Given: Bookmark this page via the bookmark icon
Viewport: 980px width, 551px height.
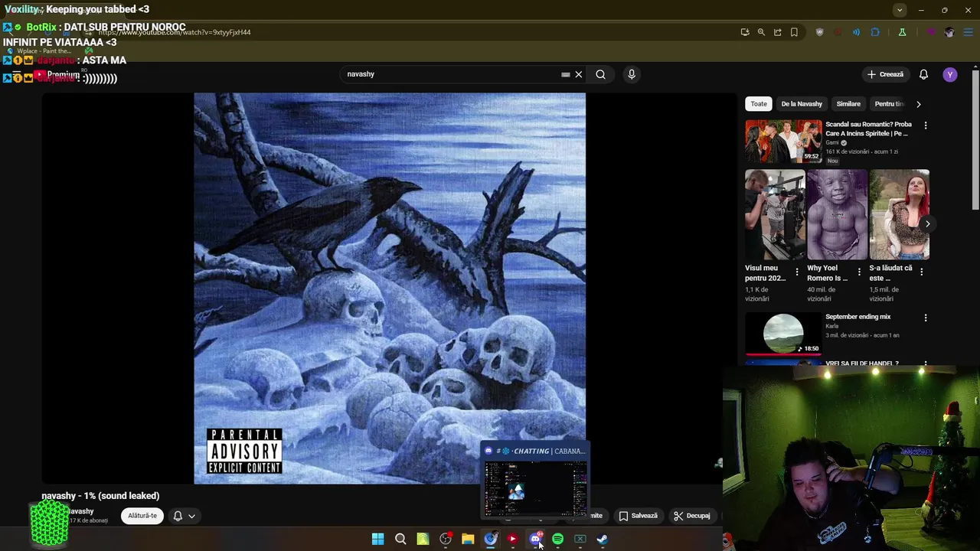Looking at the screenshot, I should 794,32.
